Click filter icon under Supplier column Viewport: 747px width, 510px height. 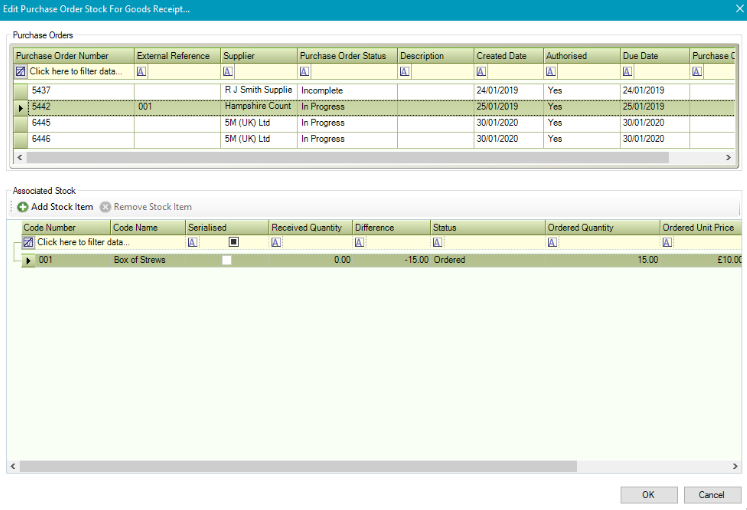(228, 72)
